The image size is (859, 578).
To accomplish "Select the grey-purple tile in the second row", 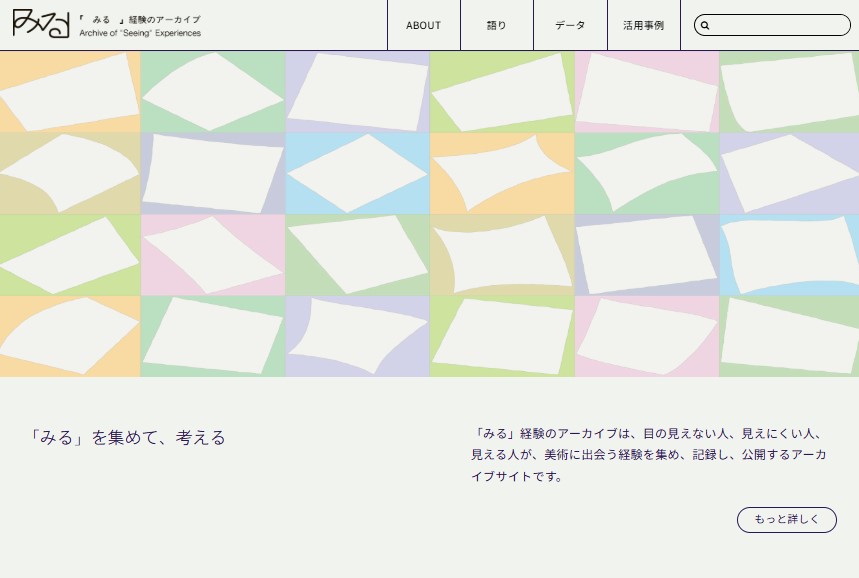I will click(213, 173).
